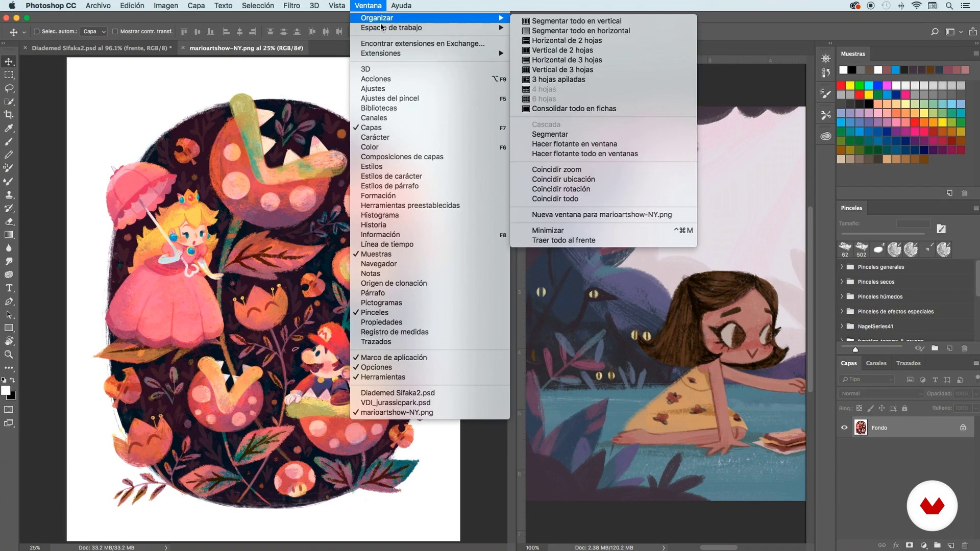Viewport: 980px width, 551px height.
Task: Toggle Pinceles panel in Ventana menu
Action: [x=430, y=312]
